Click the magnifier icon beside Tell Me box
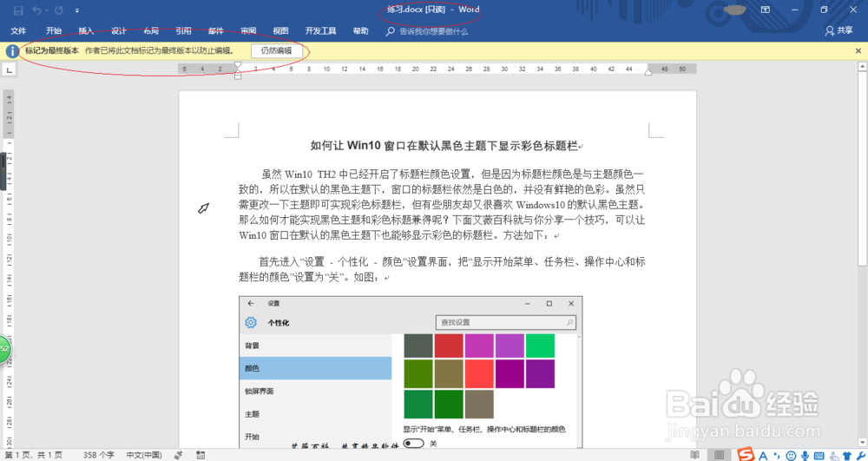Screen dimensions: 868x461 click(x=391, y=31)
